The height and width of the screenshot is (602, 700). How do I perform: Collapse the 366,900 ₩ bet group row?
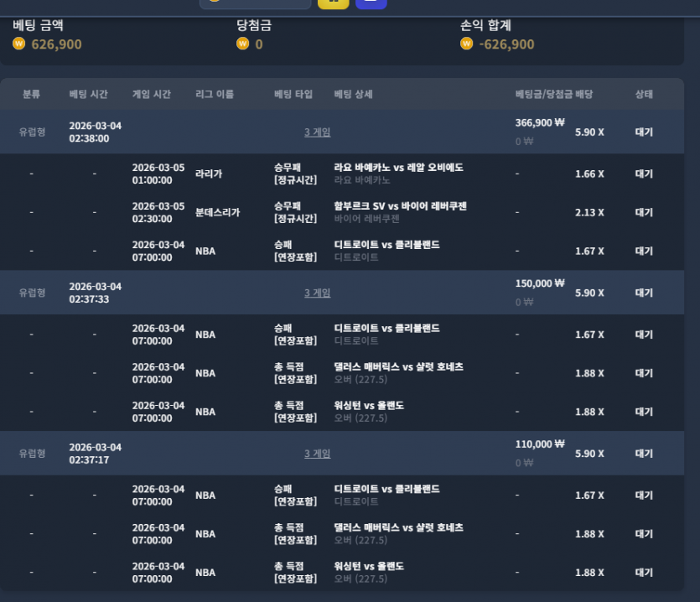point(342,132)
